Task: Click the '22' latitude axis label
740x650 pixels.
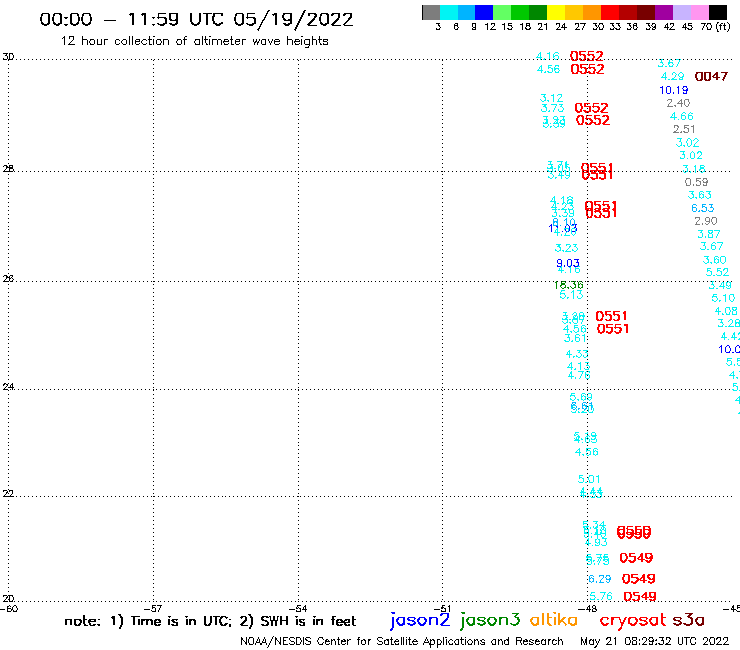Action: pos(8,493)
